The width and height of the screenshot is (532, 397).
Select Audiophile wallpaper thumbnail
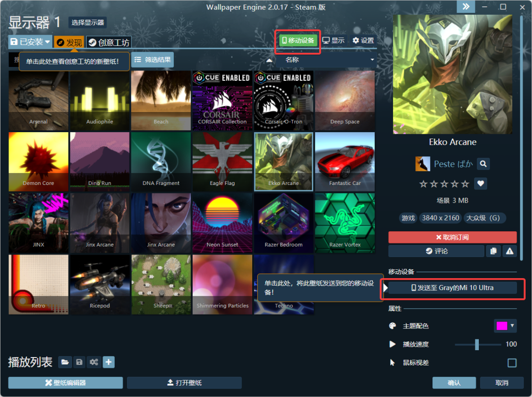pyautogui.click(x=100, y=101)
